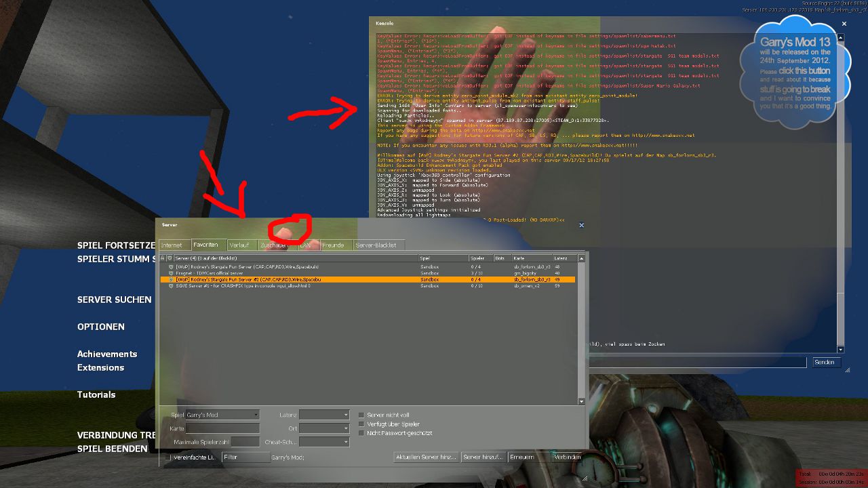Expand the Latenz dropdown

324,415
